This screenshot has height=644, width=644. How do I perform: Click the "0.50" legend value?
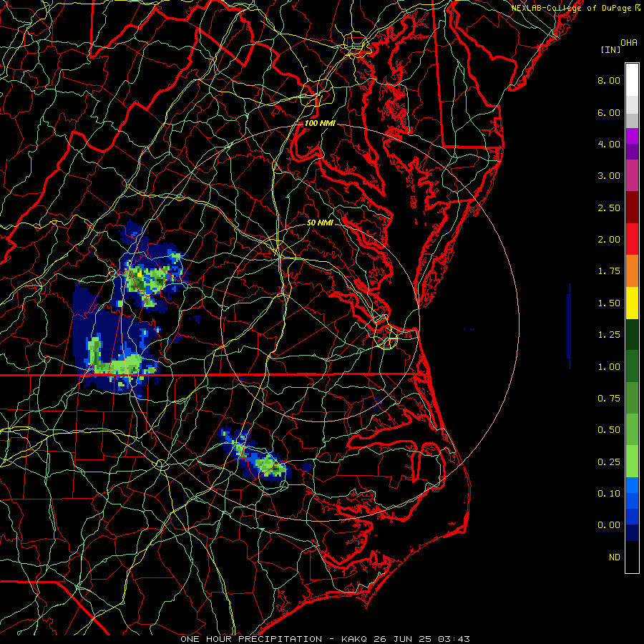609,429
